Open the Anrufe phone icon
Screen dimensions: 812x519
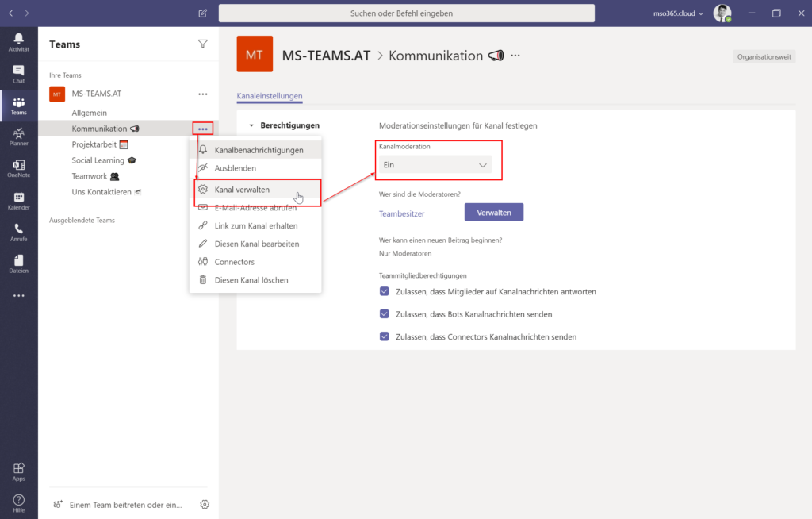click(x=19, y=233)
